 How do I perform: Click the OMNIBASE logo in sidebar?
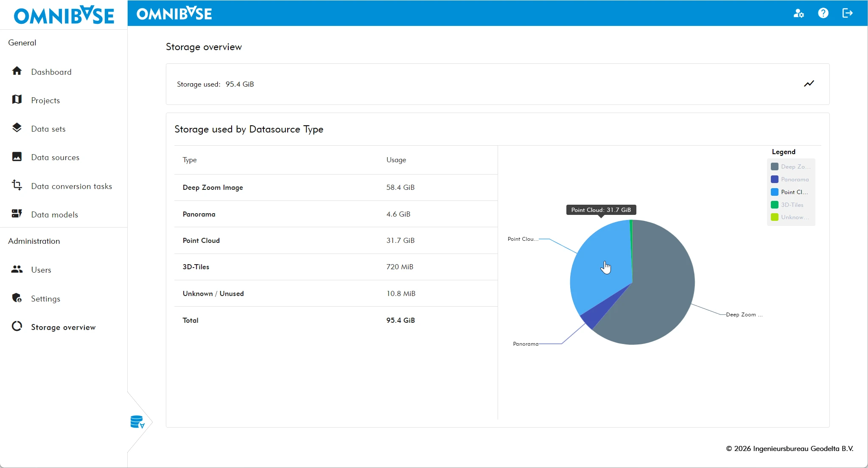tap(64, 15)
